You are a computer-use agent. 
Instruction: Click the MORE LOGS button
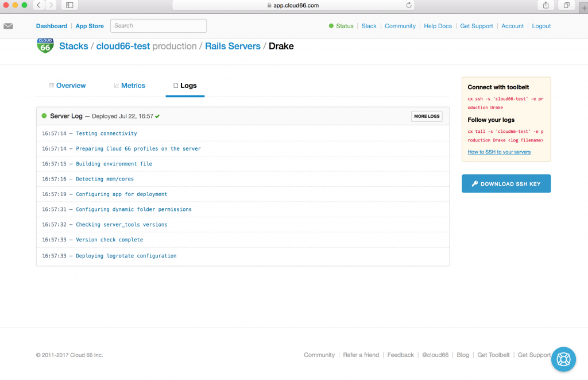pos(427,116)
